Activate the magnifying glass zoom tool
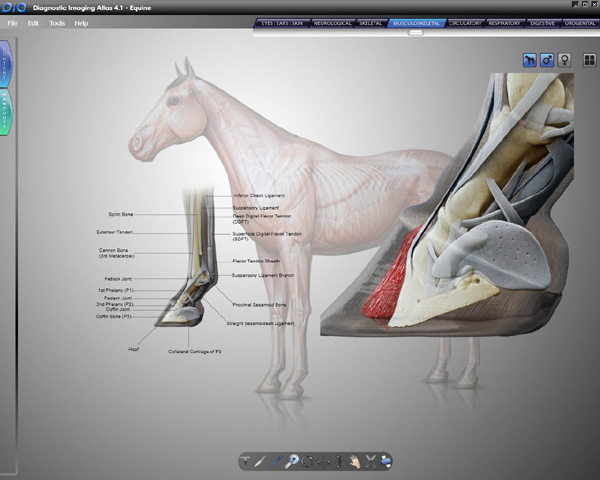This screenshot has width=600, height=480. point(292,461)
